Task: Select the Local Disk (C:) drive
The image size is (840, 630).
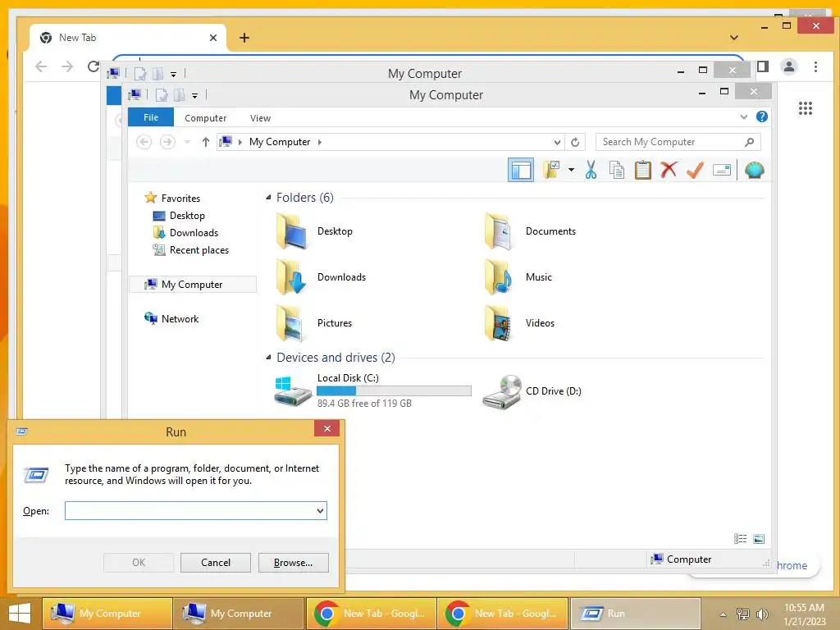Action: pyautogui.click(x=373, y=391)
